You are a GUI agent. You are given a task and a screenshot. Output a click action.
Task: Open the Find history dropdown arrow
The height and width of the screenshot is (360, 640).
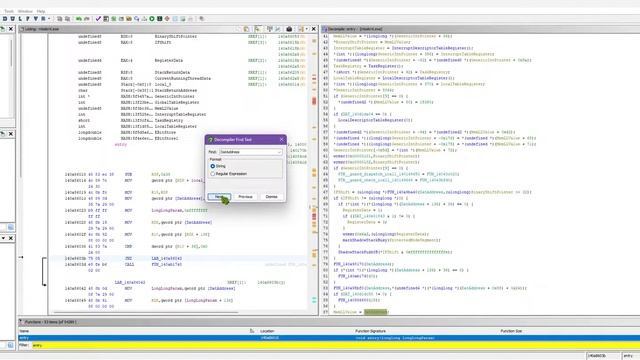(x=280, y=152)
